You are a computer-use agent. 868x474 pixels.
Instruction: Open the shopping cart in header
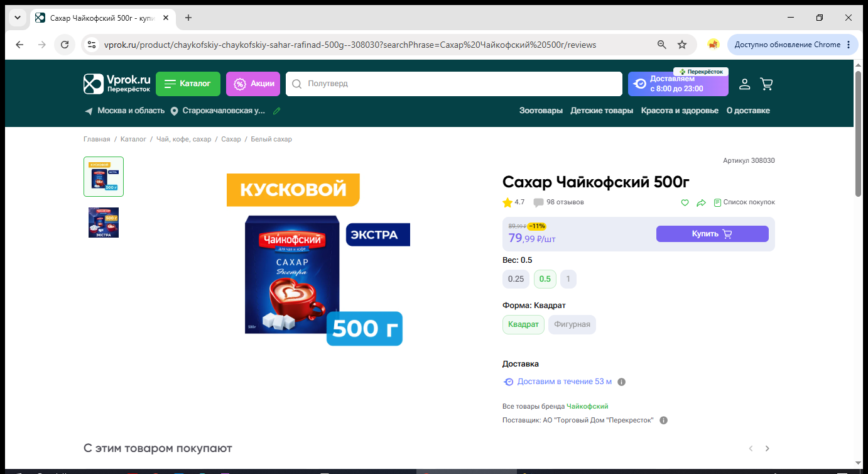766,84
